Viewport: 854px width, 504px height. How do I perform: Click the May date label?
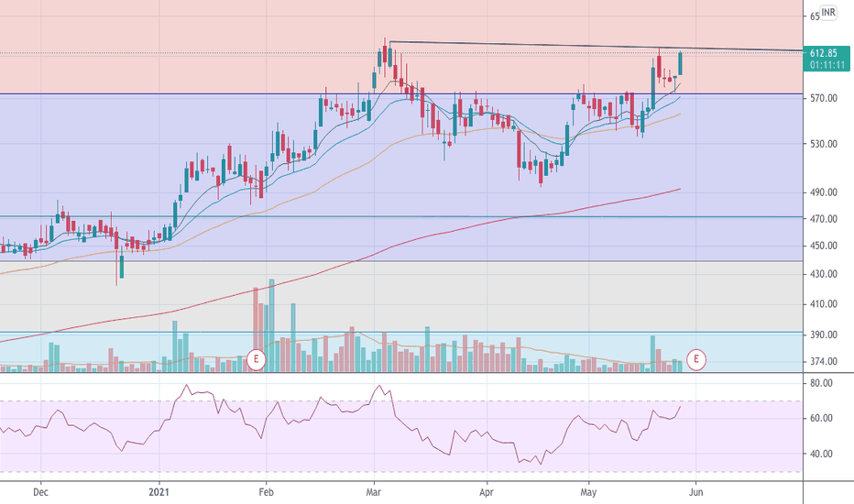(x=588, y=492)
